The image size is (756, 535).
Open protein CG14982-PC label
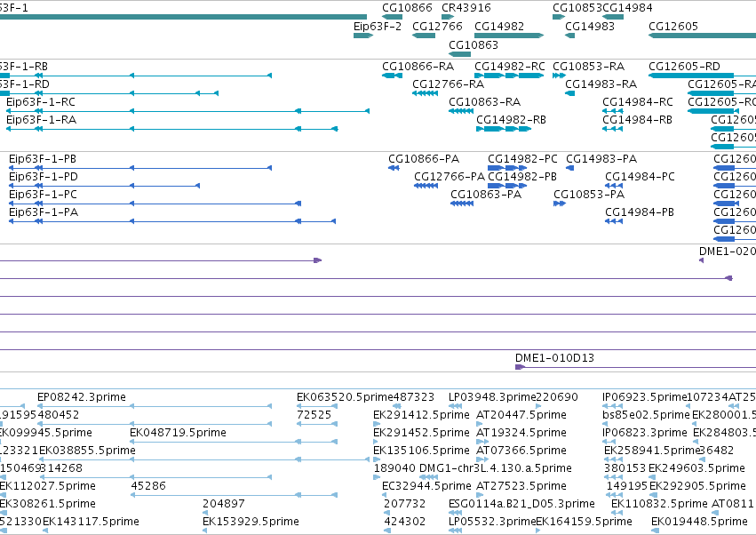[522, 159]
